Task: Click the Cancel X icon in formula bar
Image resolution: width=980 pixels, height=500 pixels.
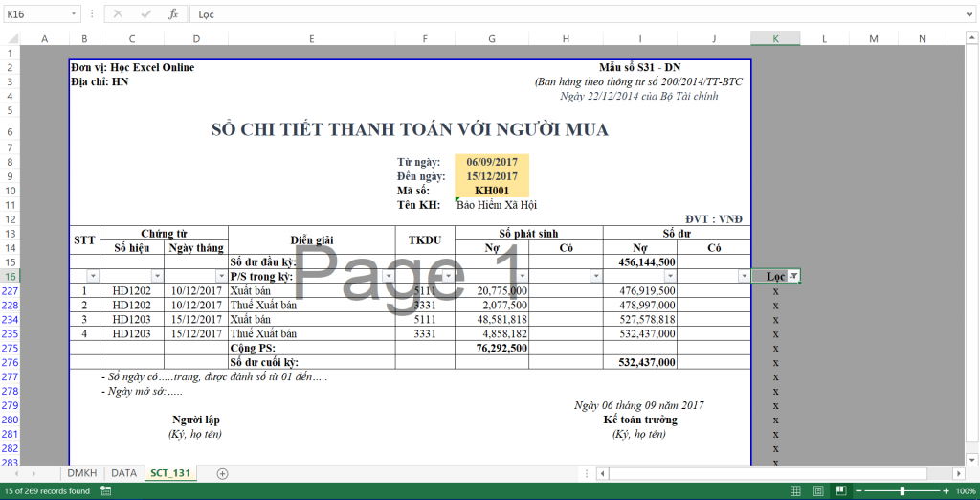Action: pyautogui.click(x=119, y=13)
